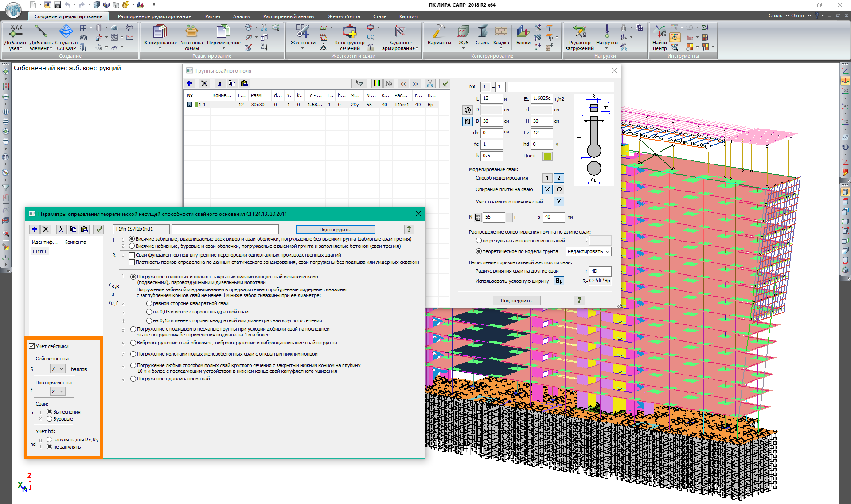Select Погружение вдавливанием свай option
Viewport: 851px width, 504px height.
[x=133, y=379]
